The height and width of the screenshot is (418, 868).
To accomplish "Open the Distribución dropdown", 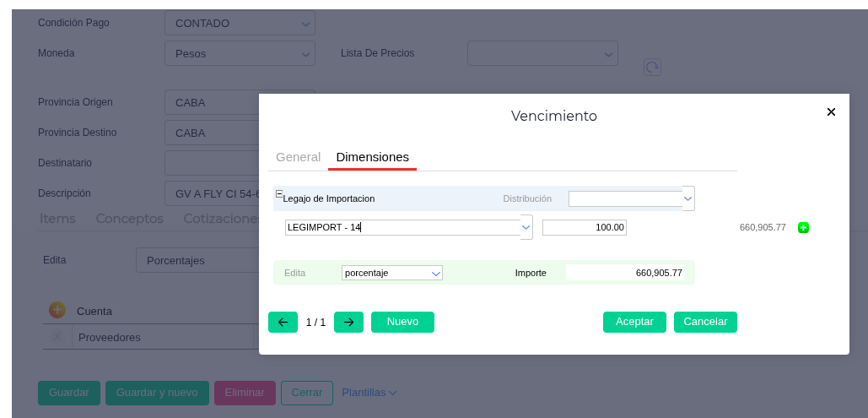I will [687, 198].
